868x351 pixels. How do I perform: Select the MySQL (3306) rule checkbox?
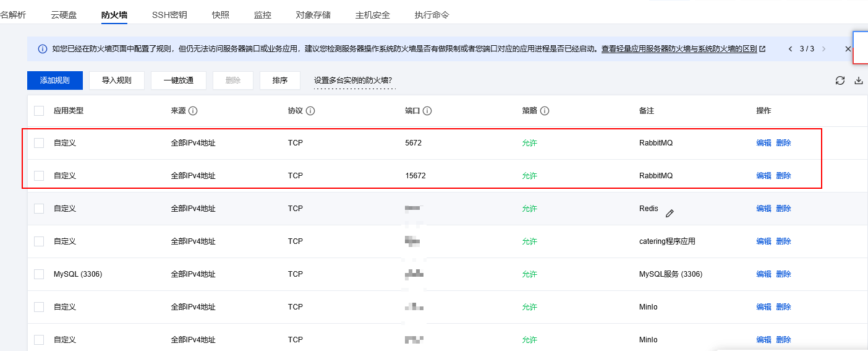(x=39, y=274)
